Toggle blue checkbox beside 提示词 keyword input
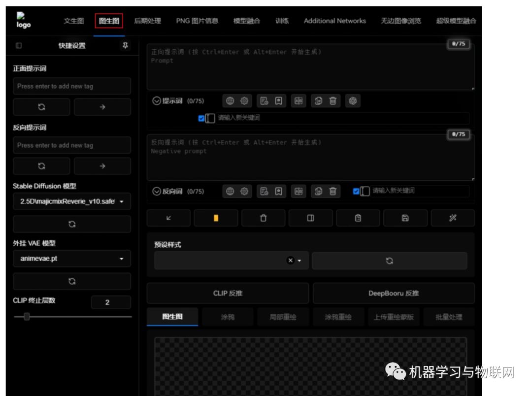 201,118
